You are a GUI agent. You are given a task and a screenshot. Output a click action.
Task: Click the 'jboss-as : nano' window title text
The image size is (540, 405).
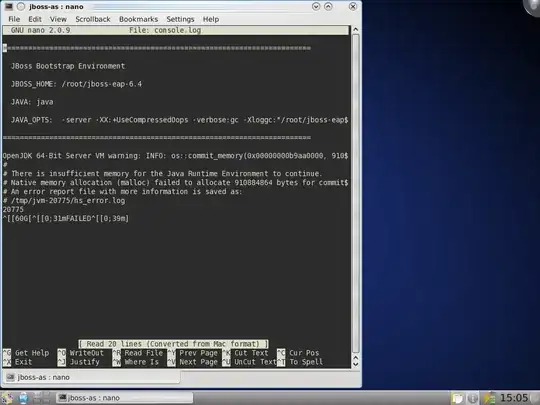(56, 7)
